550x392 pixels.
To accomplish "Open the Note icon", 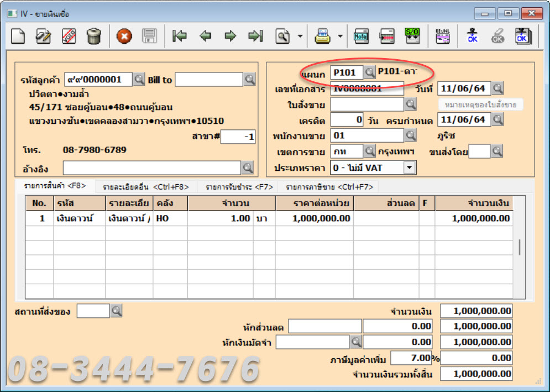I will pos(361,36).
